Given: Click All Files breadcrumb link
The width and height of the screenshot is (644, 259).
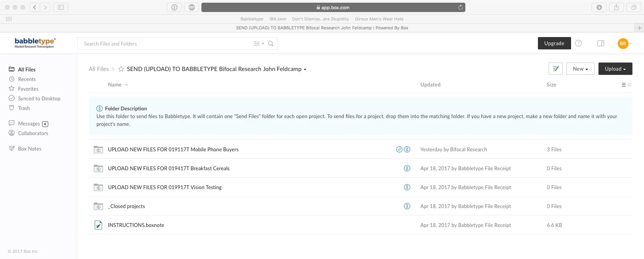Looking at the screenshot, I should tap(99, 69).
